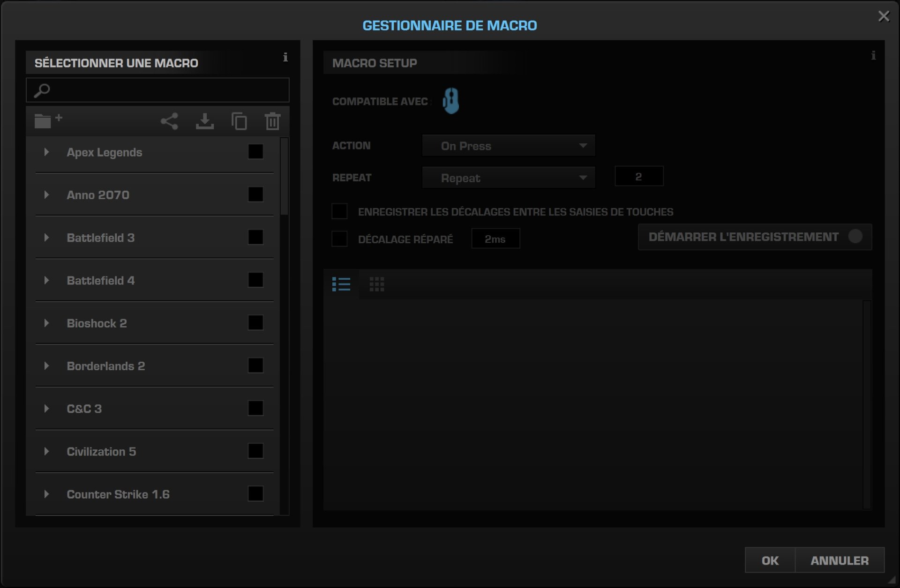Select the Apex Legends entry text
The image size is (900, 588).
(104, 152)
